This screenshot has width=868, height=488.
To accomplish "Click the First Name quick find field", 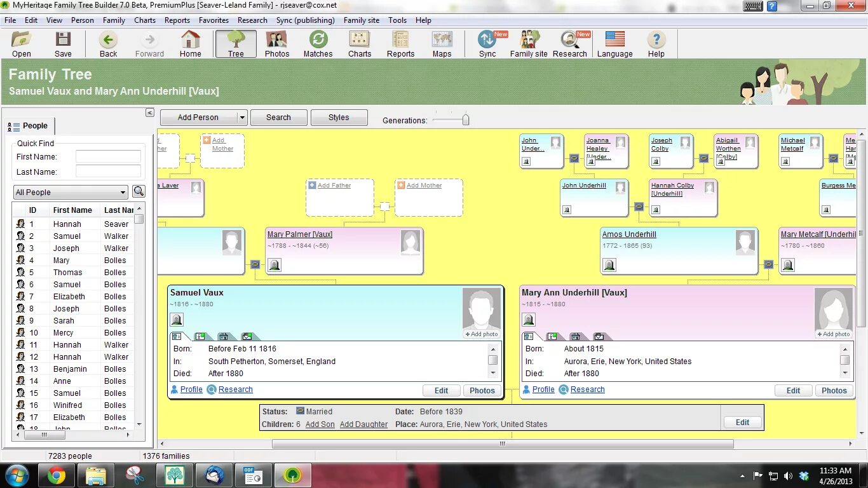I will (108, 156).
